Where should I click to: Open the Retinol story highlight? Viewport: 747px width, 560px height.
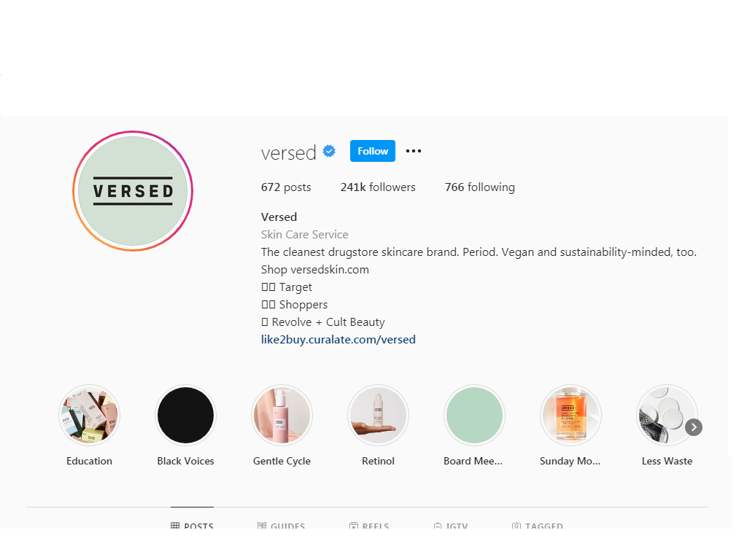coord(379,415)
